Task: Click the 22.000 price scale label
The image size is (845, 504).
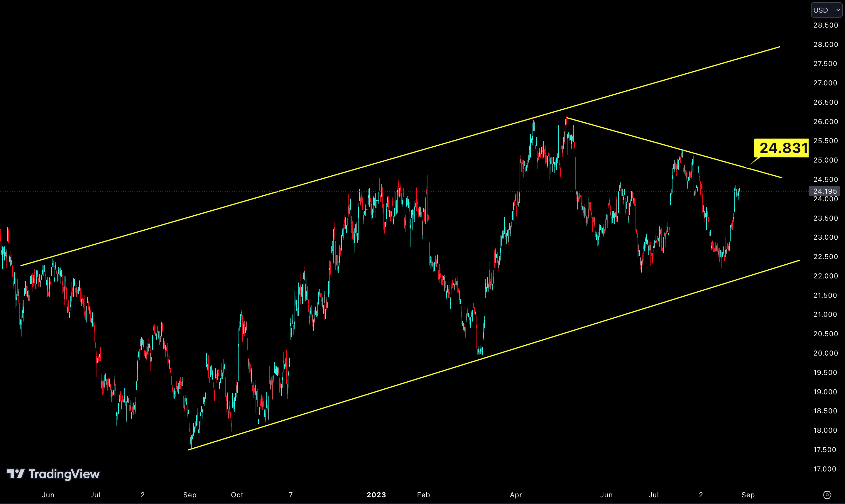Action: pos(825,276)
